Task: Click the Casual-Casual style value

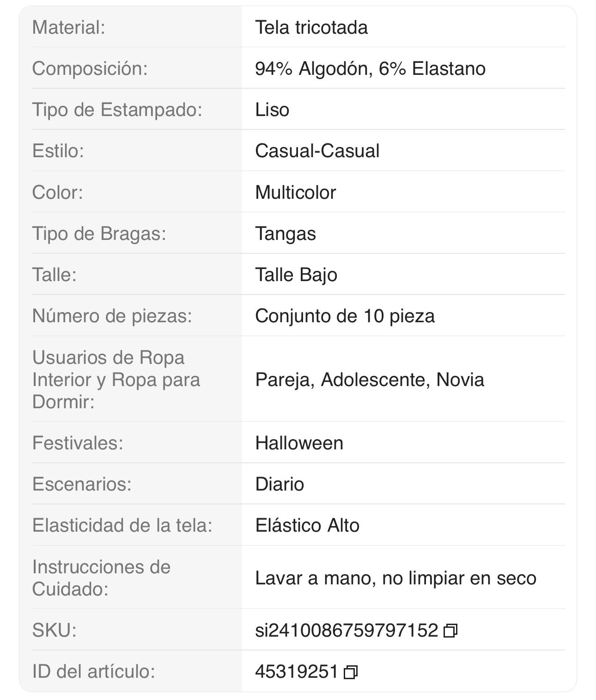Action: (x=317, y=151)
